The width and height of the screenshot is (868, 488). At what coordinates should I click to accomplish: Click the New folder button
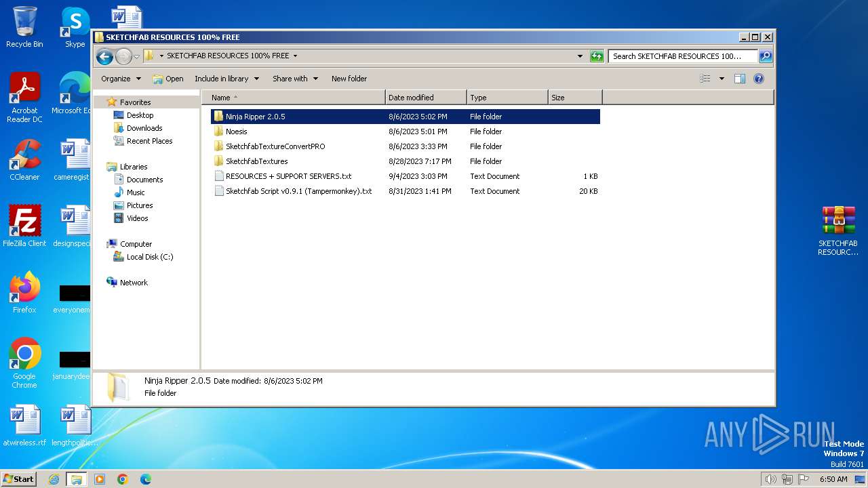349,79
